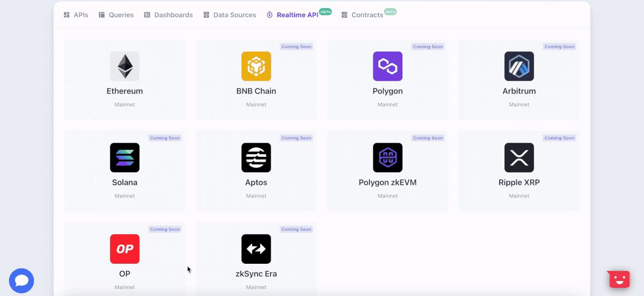The image size is (644, 296).
Task: Click the BNB Chain logo icon
Action: point(256,66)
